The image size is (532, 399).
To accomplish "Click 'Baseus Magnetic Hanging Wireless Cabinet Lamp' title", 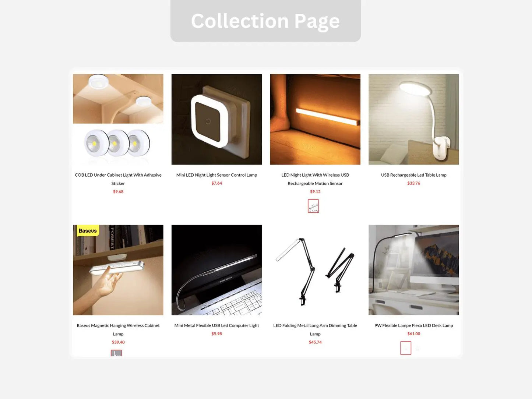I will [x=118, y=330].
